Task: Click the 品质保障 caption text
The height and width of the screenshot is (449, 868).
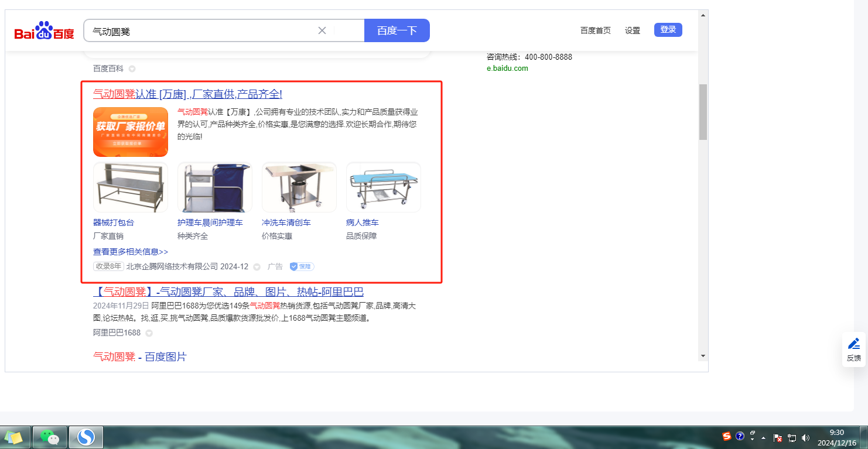Action: click(361, 236)
